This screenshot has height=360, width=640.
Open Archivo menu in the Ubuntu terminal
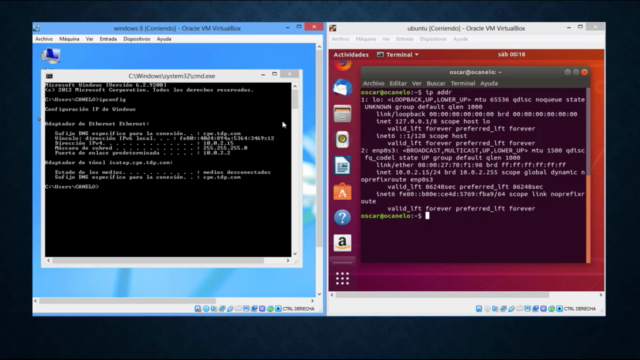pyautogui.click(x=373, y=83)
